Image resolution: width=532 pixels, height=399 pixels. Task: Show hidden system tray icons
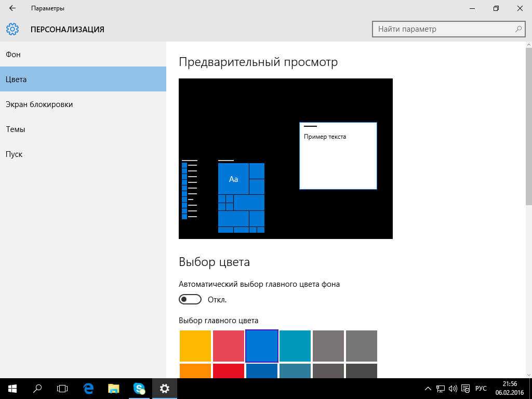[x=428, y=388]
